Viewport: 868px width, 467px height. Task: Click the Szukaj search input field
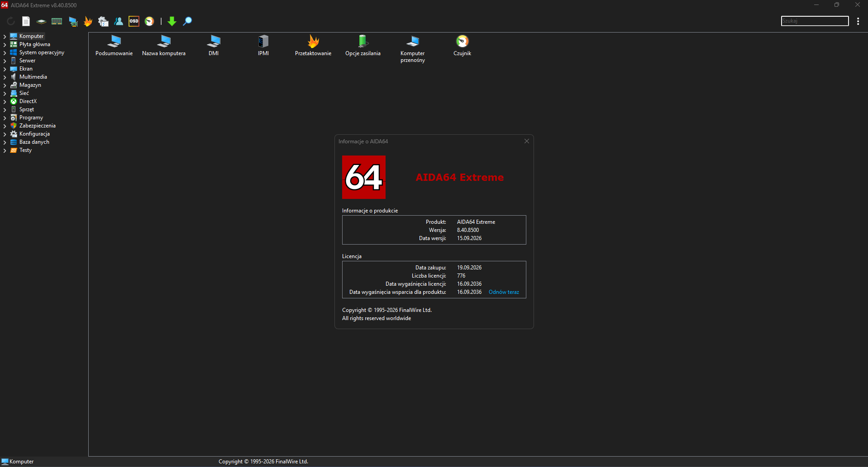(x=815, y=21)
